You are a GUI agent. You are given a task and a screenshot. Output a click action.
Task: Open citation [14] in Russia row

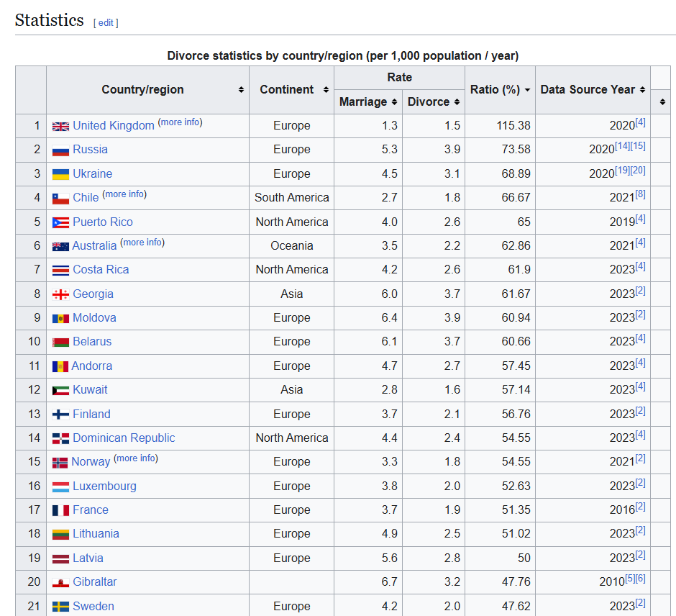point(621,146)
